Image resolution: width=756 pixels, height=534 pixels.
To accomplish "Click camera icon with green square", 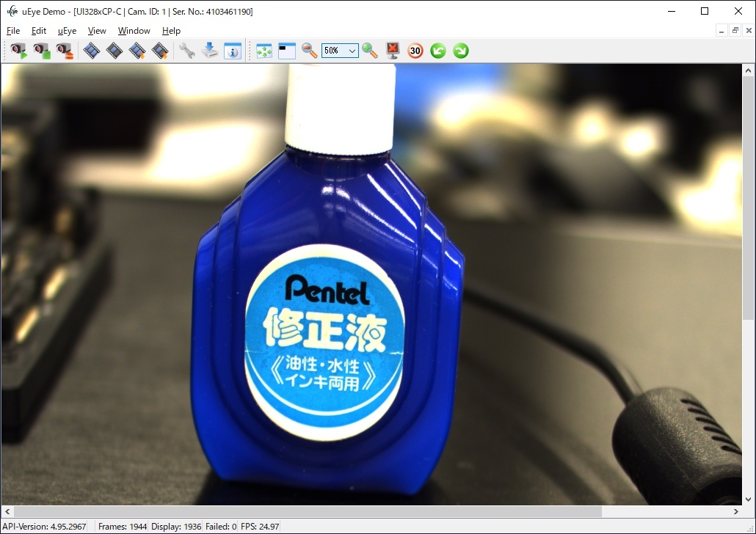I will coord(42,51).
